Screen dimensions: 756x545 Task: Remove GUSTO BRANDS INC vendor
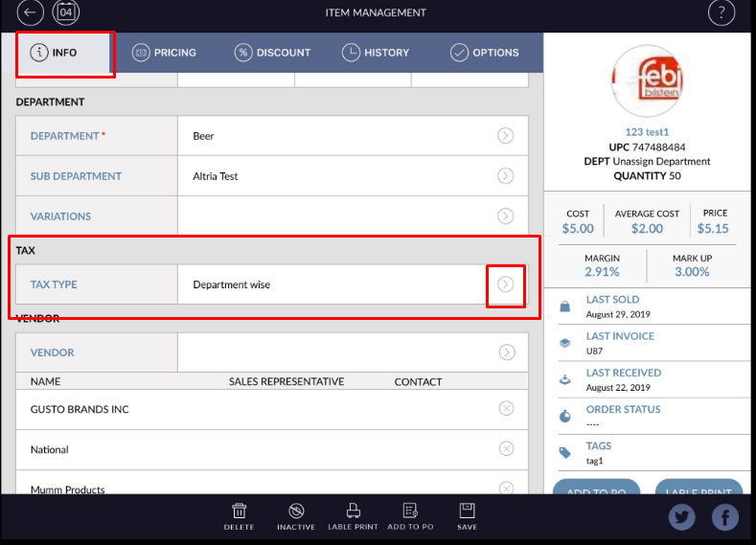[506, 409]
